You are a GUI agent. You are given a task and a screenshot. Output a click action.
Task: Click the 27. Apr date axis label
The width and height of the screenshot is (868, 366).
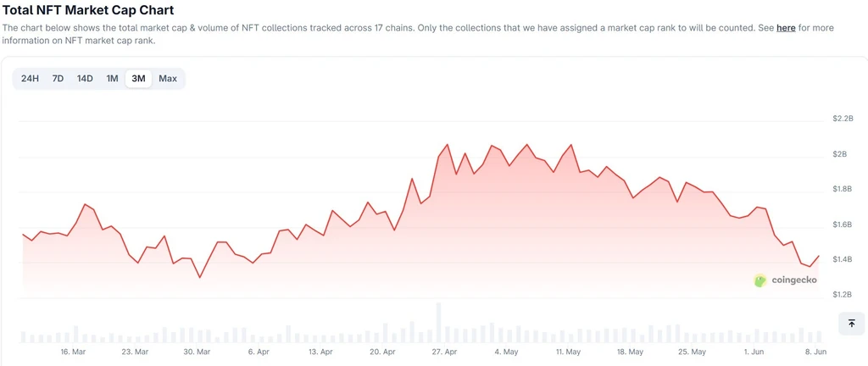[x=444, y=352]
